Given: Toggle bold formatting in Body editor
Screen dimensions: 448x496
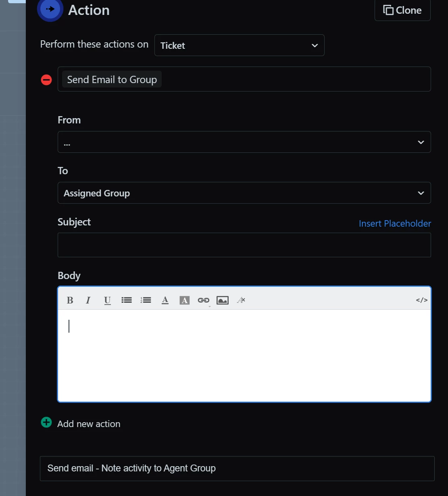Looking at the screenshot, I should tap(70, 300).
